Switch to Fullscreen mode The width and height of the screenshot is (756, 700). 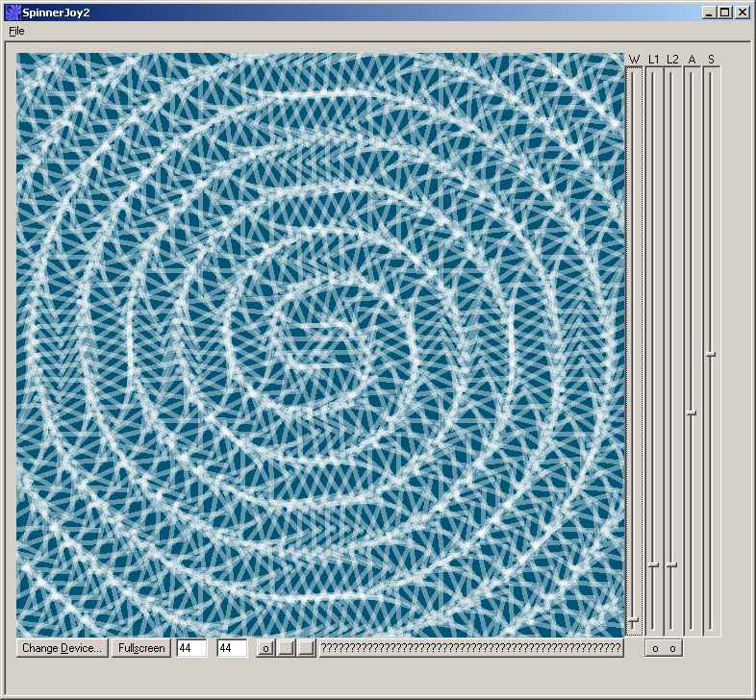141,648
